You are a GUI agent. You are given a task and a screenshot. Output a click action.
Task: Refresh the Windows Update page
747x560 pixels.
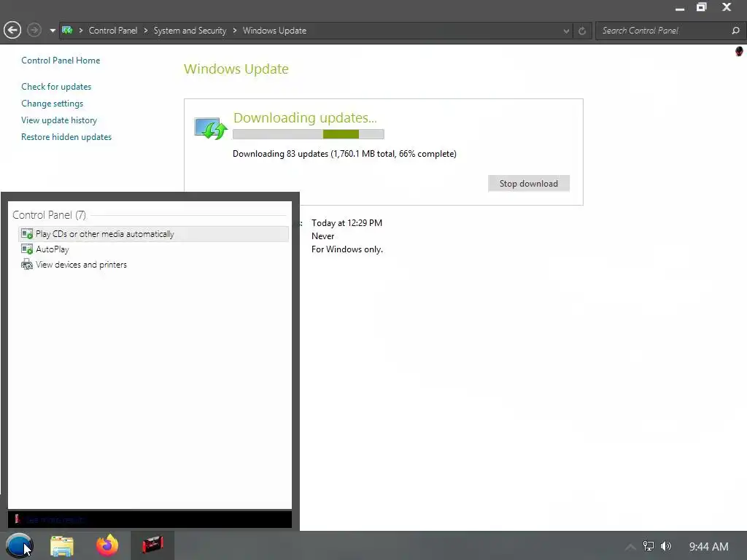tap(582, 31)
